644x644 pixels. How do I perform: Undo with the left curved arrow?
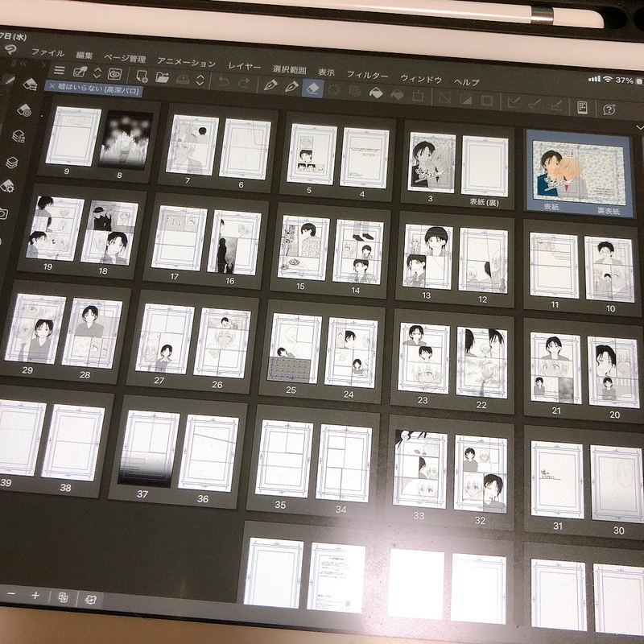(223, 81)
